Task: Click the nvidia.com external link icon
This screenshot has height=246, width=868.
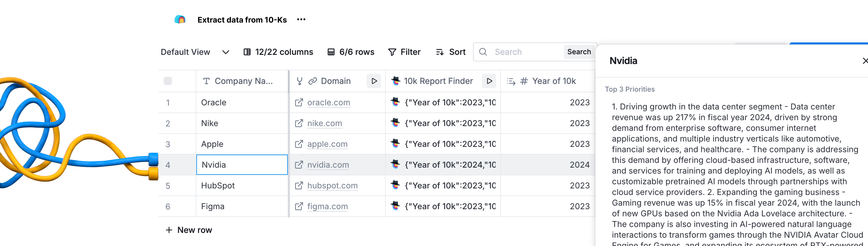Action: (299, 165)
